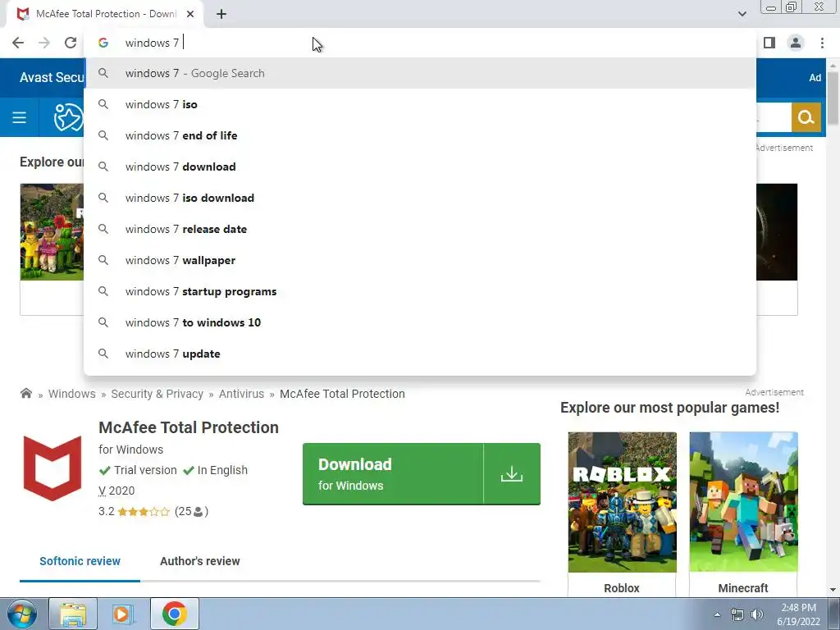840x630 pixels.
Task: Pick the 'windows 7 wallpaper' suggestion
Action: pyautogui.click(x=420, y=260)
